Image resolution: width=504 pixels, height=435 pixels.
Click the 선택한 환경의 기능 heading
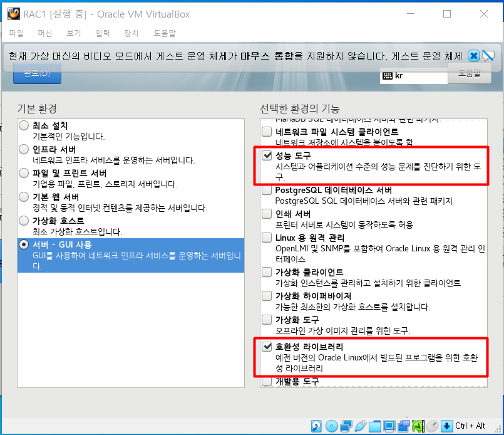(300, 109)
